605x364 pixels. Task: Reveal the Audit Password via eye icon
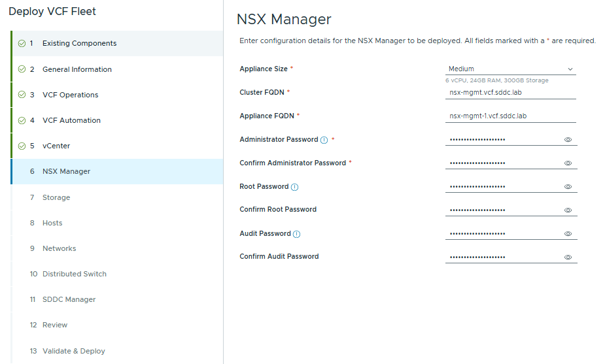(x=568, y=234)
